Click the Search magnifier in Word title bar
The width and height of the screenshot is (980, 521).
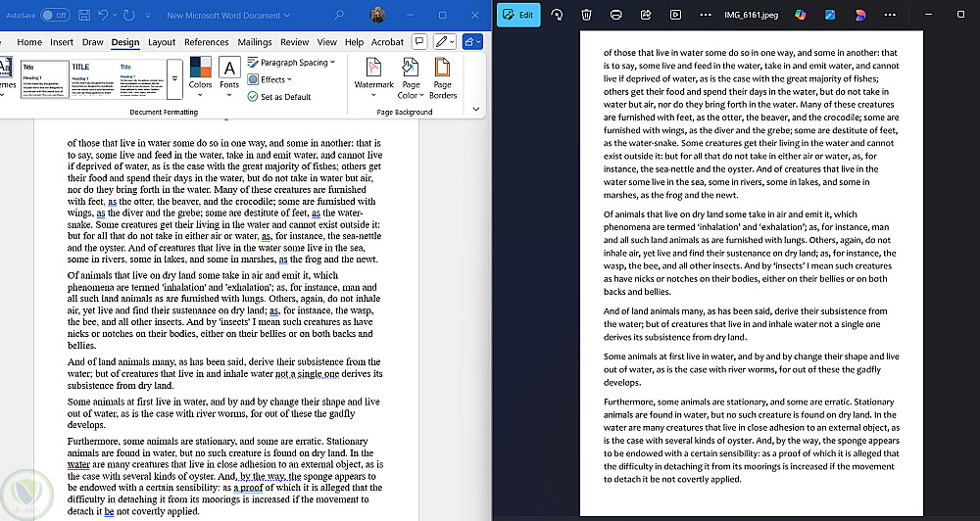pos(339,15)
